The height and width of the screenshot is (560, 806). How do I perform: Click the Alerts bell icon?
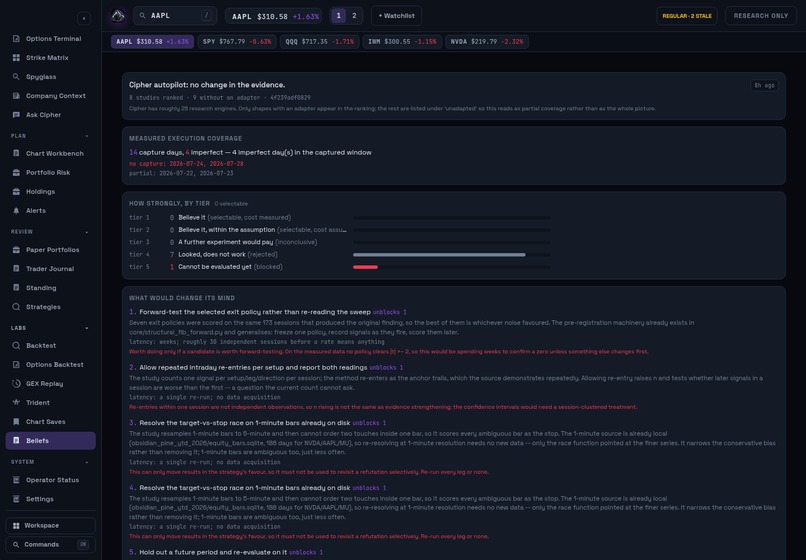coord(16,210)
